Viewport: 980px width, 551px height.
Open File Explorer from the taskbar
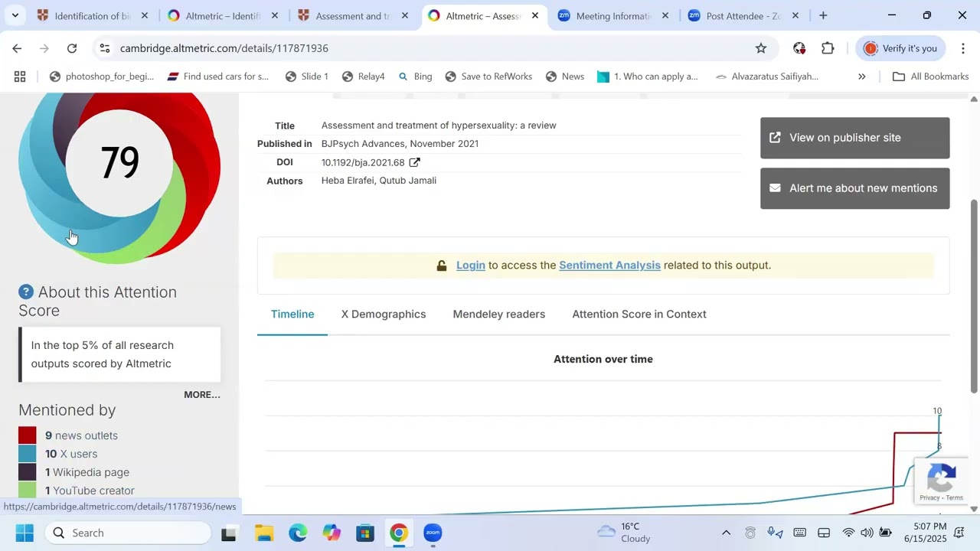click(264, 533)
